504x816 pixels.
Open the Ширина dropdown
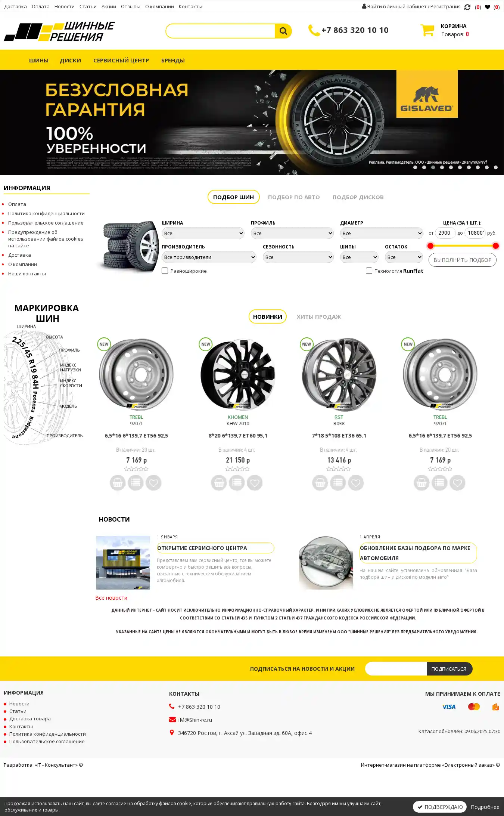click(x=203, y=233)
